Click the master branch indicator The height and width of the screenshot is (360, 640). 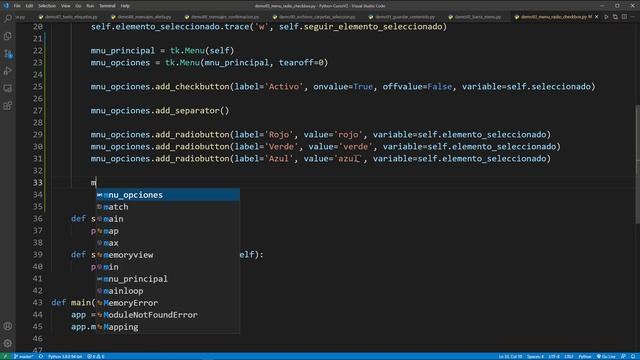click(24, 356)
